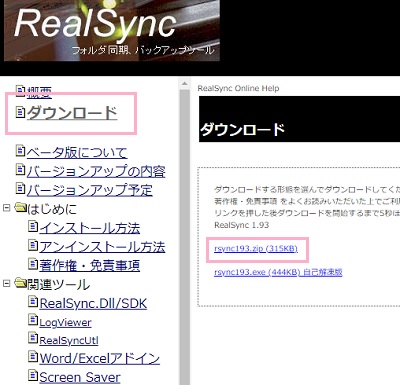Click the ダウンロード page heading

pyautogui.click(x=242, y=129)
